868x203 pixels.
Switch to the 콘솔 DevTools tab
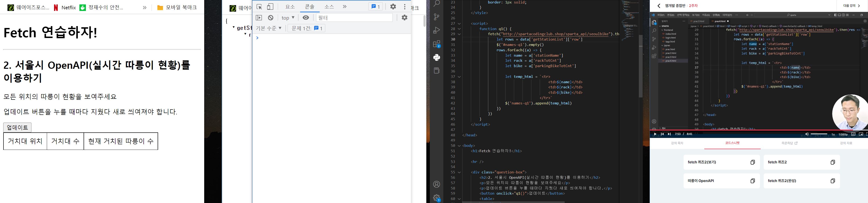click(x=310, y=7)
